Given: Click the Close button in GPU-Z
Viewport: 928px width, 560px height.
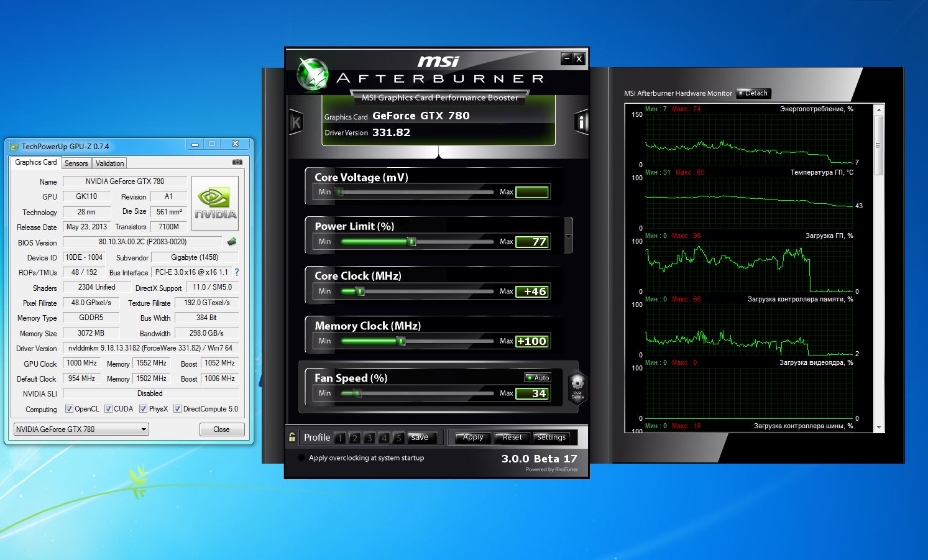Looking at the screenshot, I should 221,429.
